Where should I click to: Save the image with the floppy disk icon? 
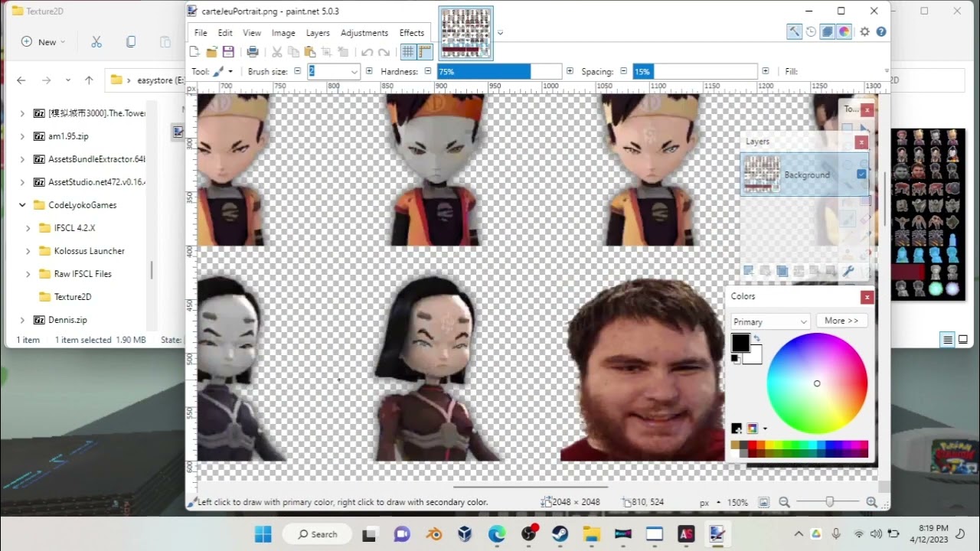(x=228, y=52)
